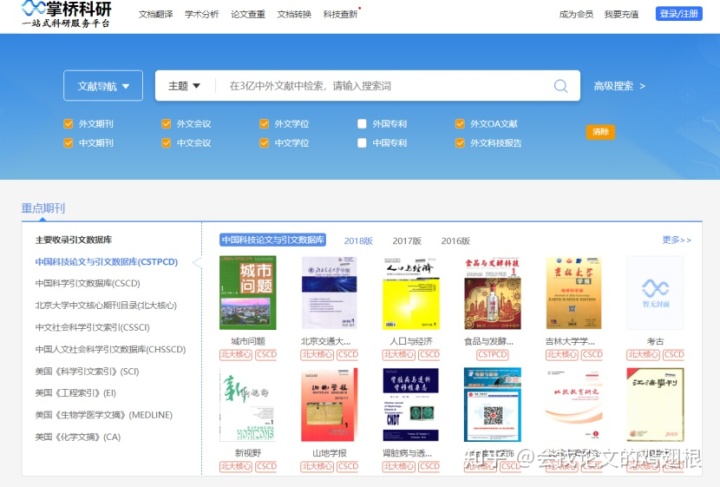The image size is (720, 487).
Task: Switch to the 2017版 tab
Action: pos(407,241)
